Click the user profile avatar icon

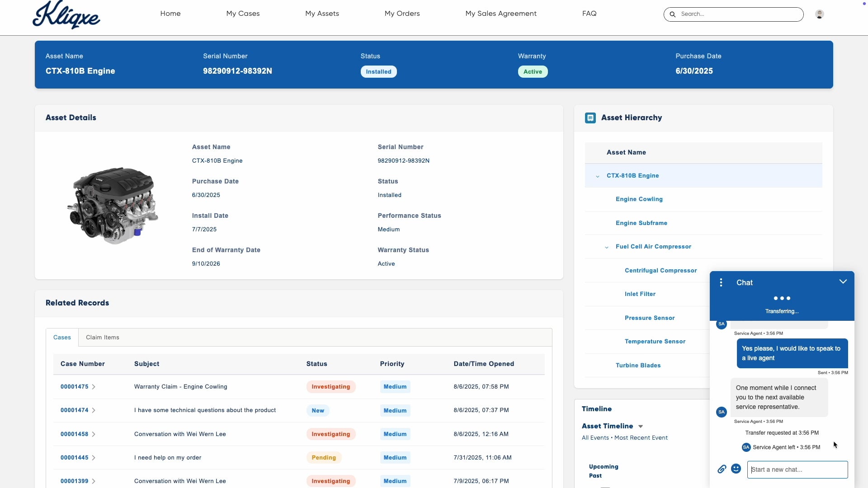coord(819,14)
